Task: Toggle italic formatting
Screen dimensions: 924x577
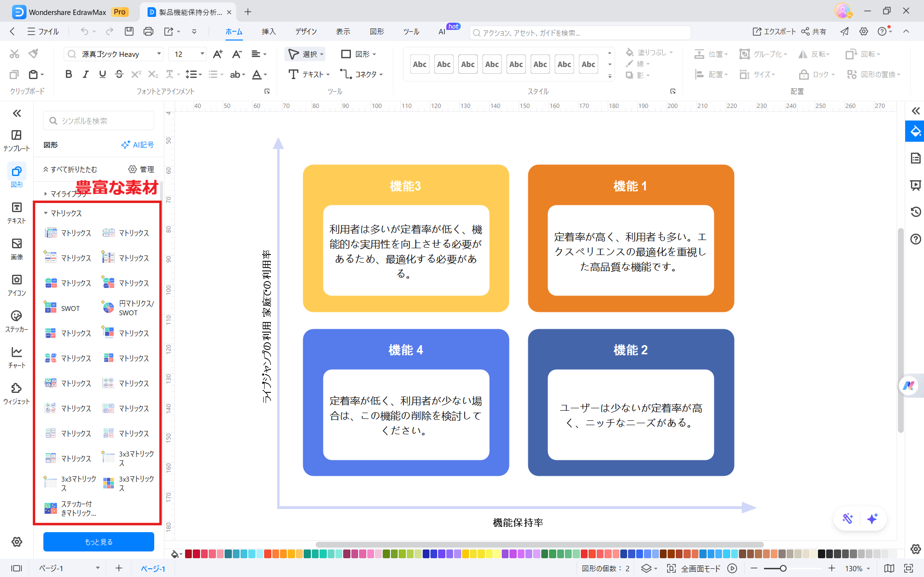Action: [85, 74]
